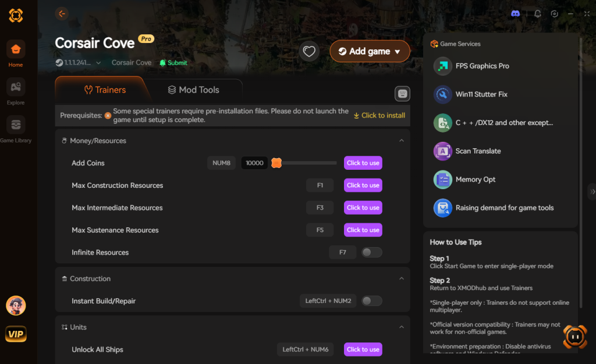This screenshot has height=364, width=596.
Task: Switch to the Trainers tab
Action: [105, 90]
